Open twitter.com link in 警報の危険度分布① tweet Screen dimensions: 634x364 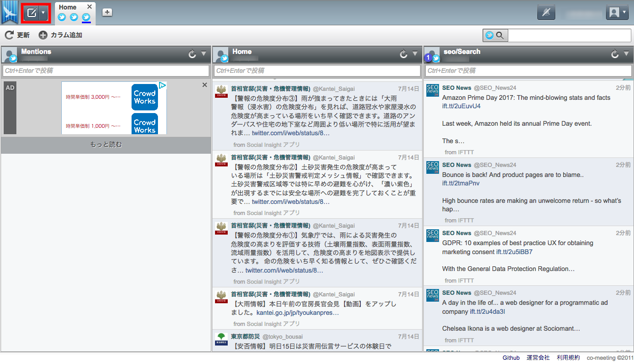(284, 270)
